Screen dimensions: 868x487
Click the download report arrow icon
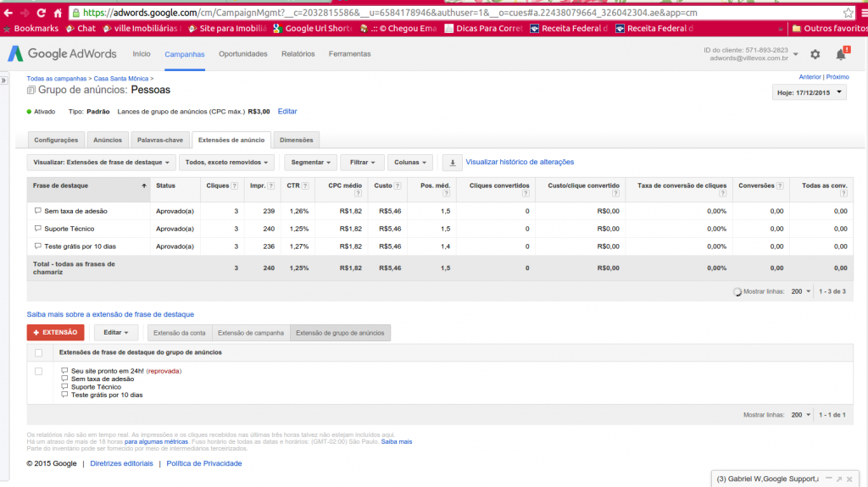(453, 162)
